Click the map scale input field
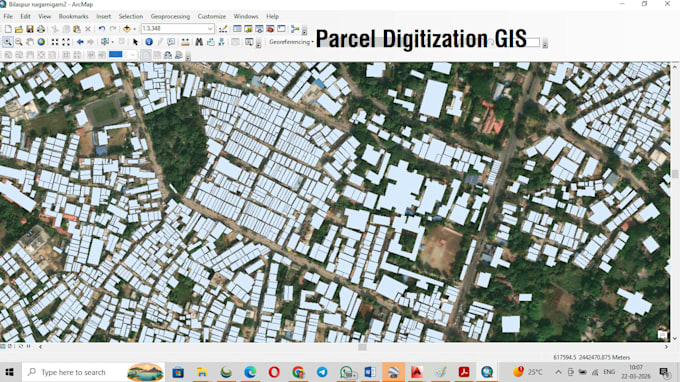Viewport: 680px width, 382px height. pyautogui.click(x=173, y=29)
